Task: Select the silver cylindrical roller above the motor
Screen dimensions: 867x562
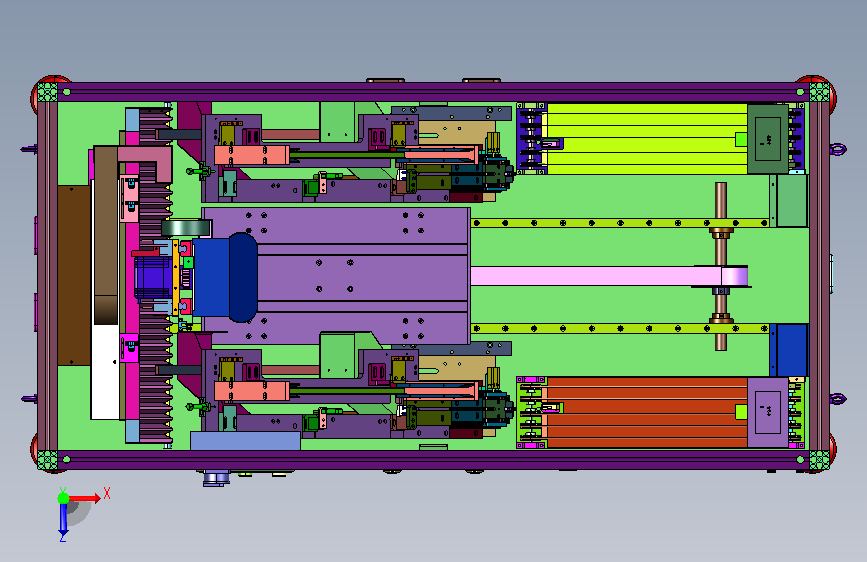Action: [x=186, y=228]
